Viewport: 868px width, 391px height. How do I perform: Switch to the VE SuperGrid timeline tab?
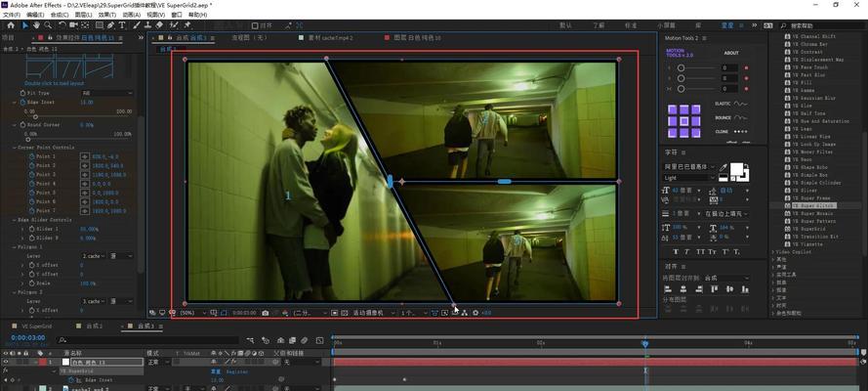pyautogui.click(x=36, y=326)
